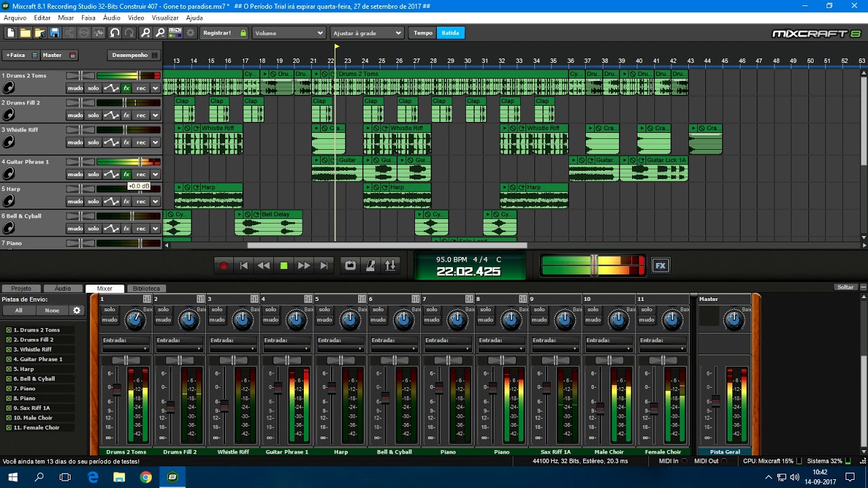The image size is (868, 488).
Task: Open Entrada dropdown on mixer channel 1
Action: tap(125, 348)
